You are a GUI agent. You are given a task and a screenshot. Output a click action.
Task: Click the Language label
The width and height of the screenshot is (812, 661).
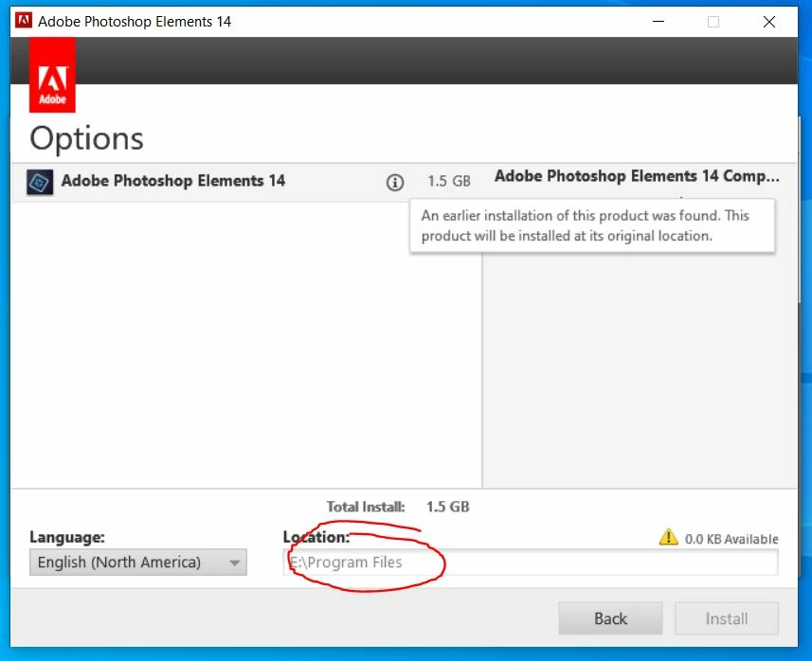[67, 537]
